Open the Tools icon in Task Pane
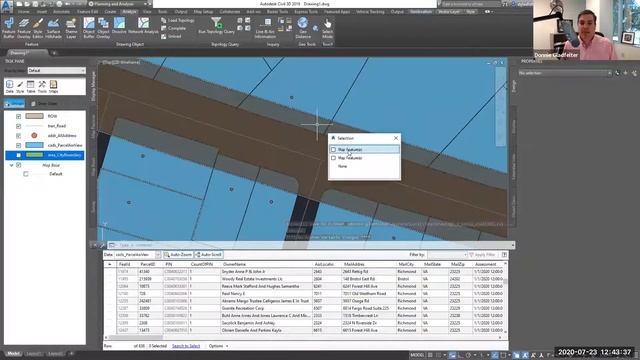This screenshot has width=640, height=360. (42, 87)
